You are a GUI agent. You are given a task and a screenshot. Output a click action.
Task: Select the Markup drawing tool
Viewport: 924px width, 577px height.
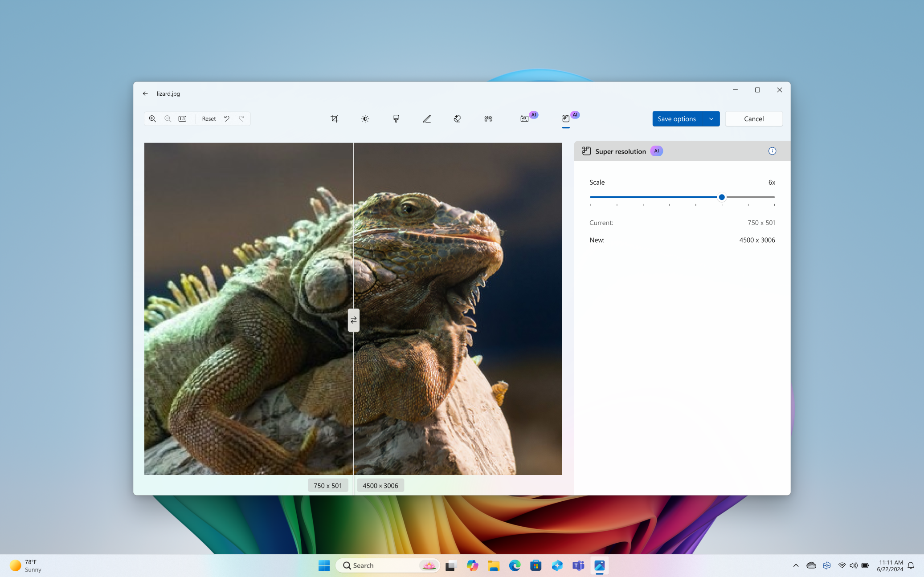coord(426,119)
